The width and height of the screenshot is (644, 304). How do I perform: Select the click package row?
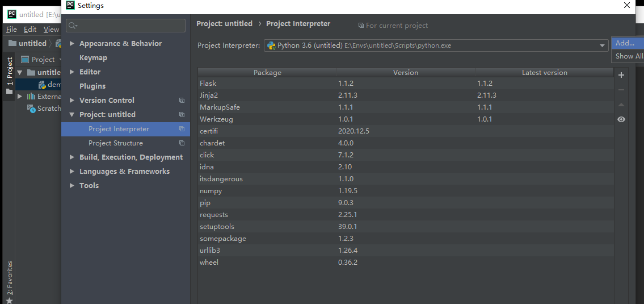(406, 155)
